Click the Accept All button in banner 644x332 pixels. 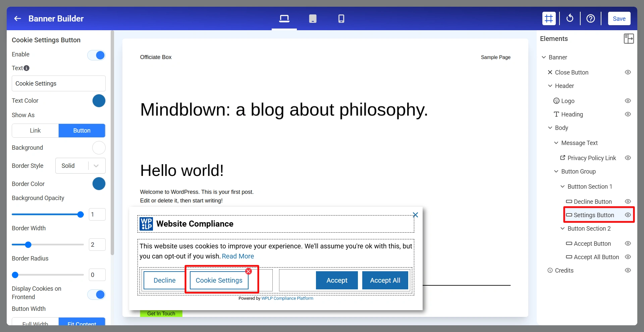[385, 280]
